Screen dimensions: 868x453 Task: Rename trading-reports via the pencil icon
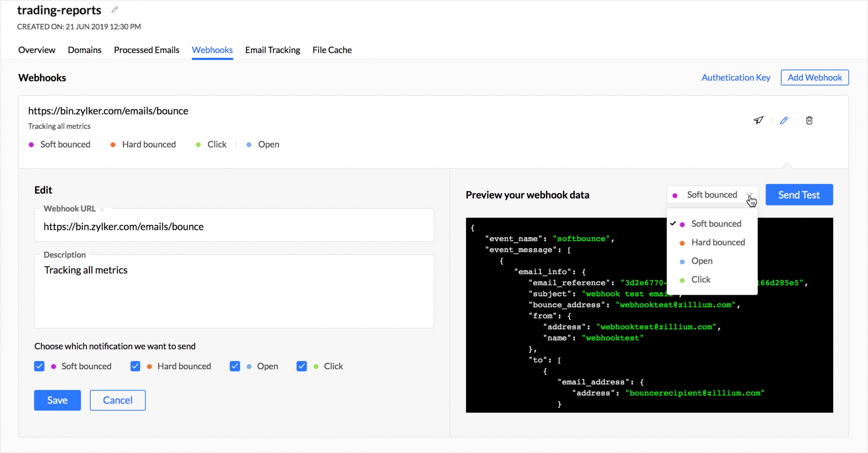[x=114, y=9]
